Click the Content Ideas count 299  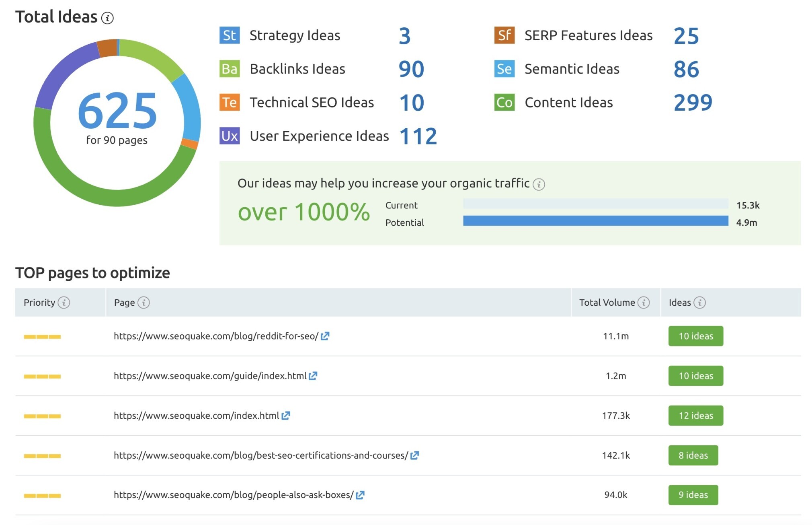coord(693,103)
